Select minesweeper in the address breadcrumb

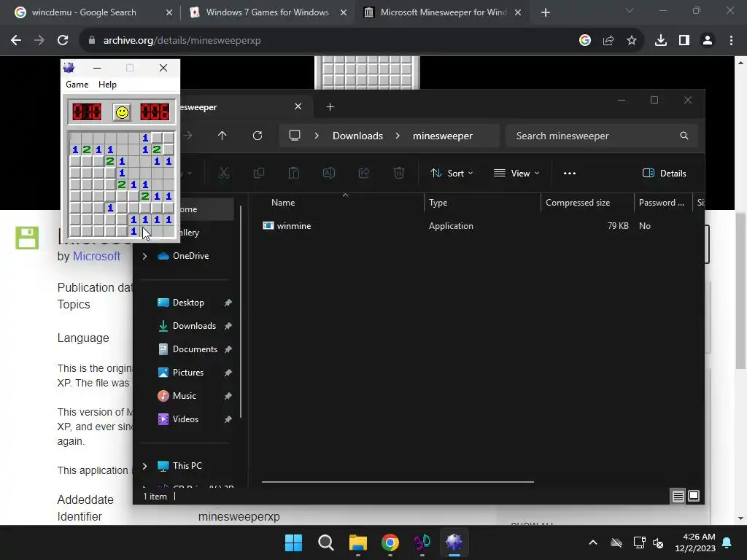(x=443, y=136)
